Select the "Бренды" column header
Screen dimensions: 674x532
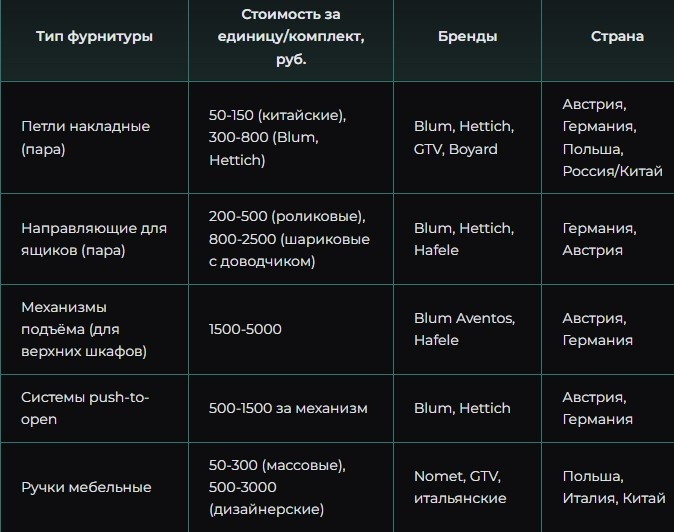pyautogui.click(x=467, y=37)
